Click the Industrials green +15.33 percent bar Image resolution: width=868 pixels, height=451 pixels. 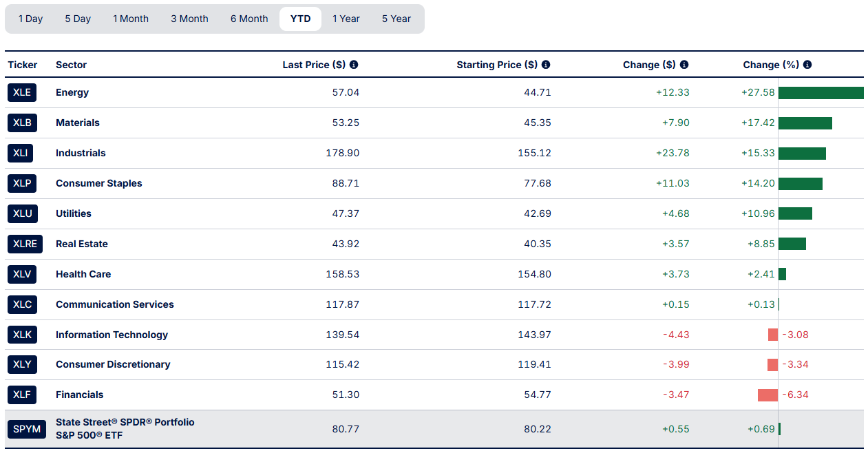coord(802,154)
